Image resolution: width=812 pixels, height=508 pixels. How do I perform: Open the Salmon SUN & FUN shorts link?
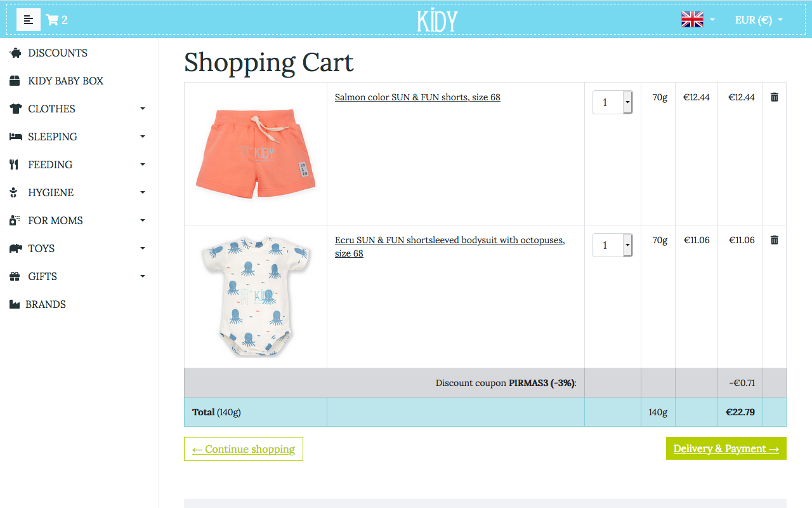point(417,97)
